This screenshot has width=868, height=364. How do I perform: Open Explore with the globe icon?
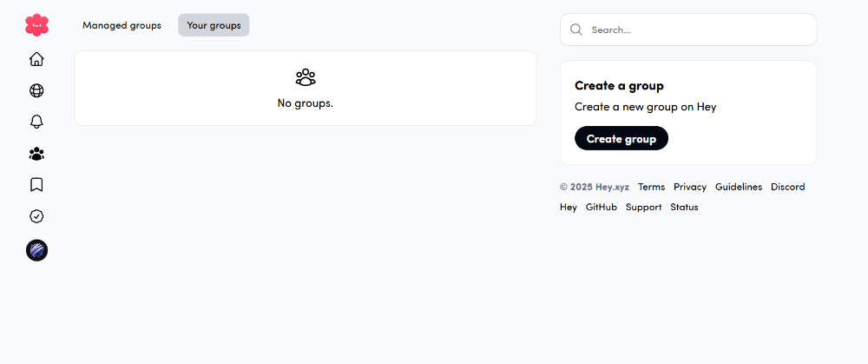[36, 90]
